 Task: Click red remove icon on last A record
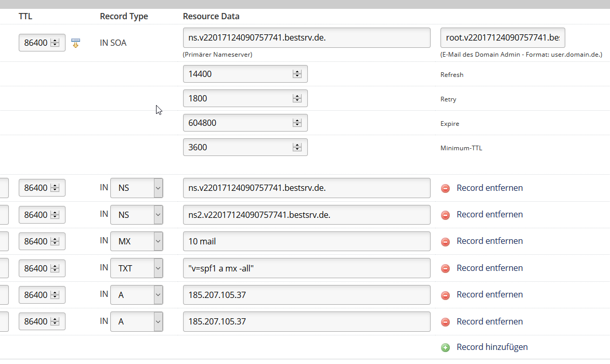(445, 322)
